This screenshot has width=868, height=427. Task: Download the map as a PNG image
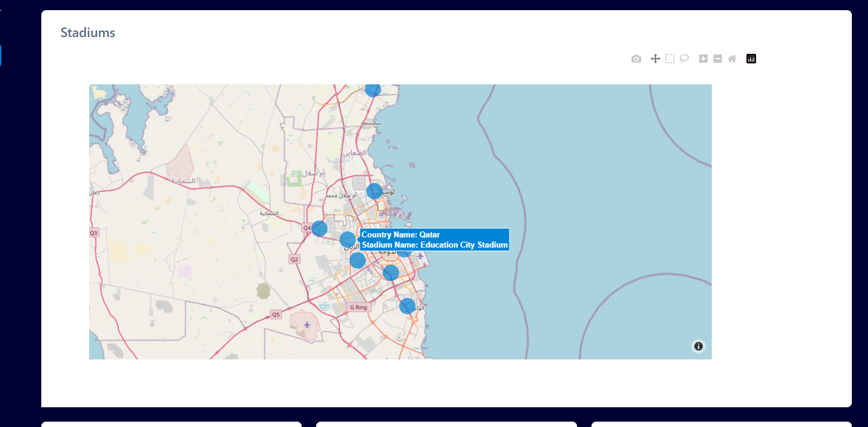click(x=636, y=58)
